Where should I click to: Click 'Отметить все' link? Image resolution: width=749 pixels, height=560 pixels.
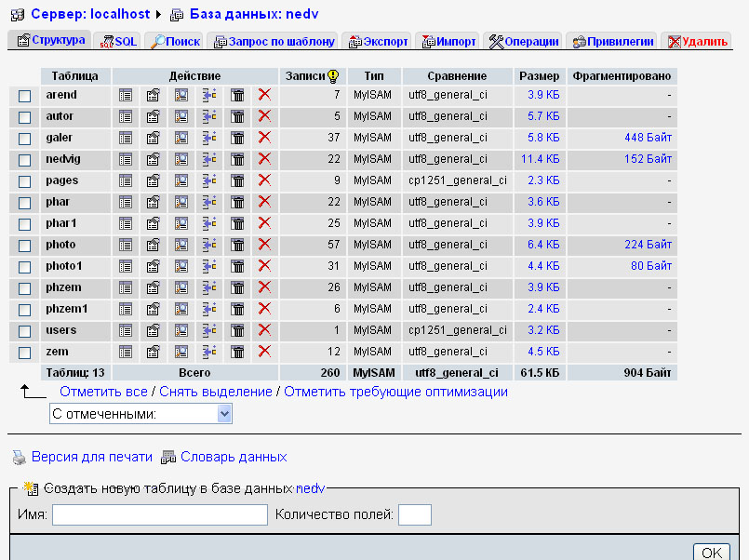pyautogui.click(x=103, y=392)
